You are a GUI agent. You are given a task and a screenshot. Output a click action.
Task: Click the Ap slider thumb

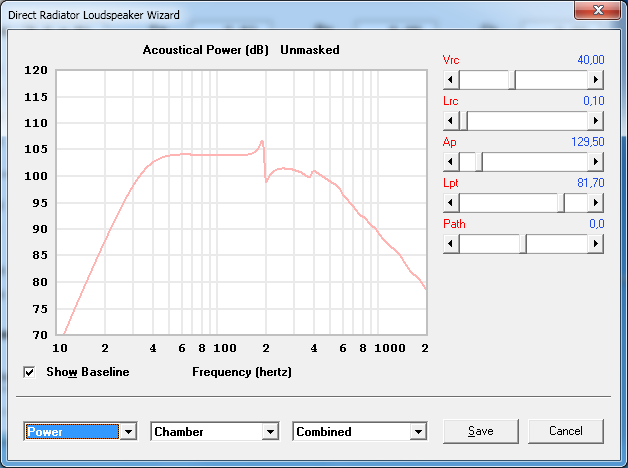[479, 162]
